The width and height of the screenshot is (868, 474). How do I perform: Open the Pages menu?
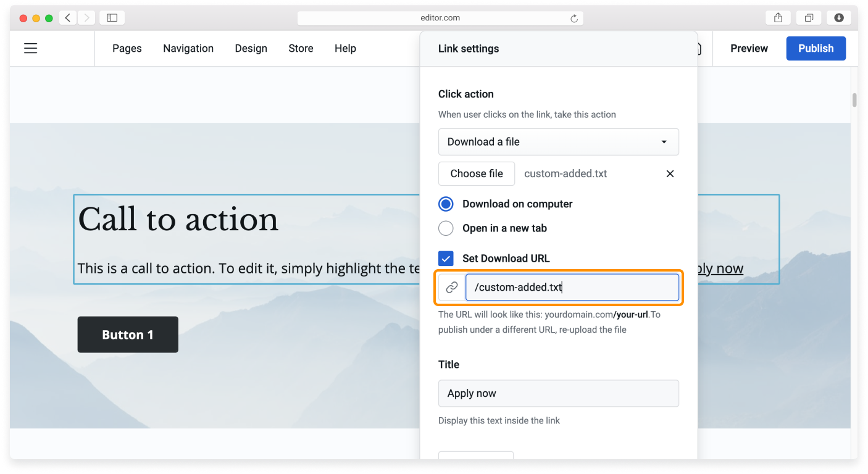(x=127, y=48)
